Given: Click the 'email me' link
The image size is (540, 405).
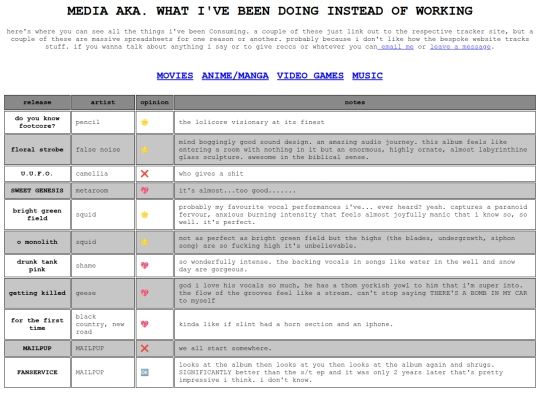Looking at the screenshot, I should click(x=396, y=46).
